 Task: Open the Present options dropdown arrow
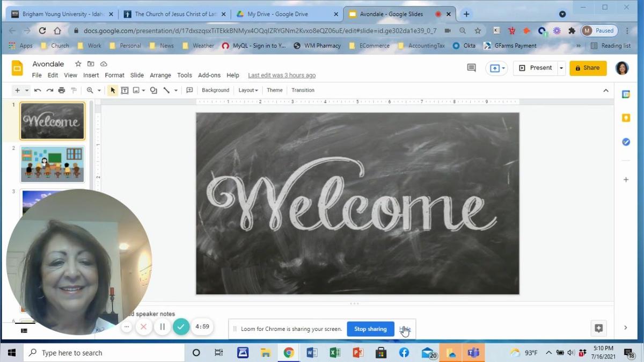coord(561,68)
